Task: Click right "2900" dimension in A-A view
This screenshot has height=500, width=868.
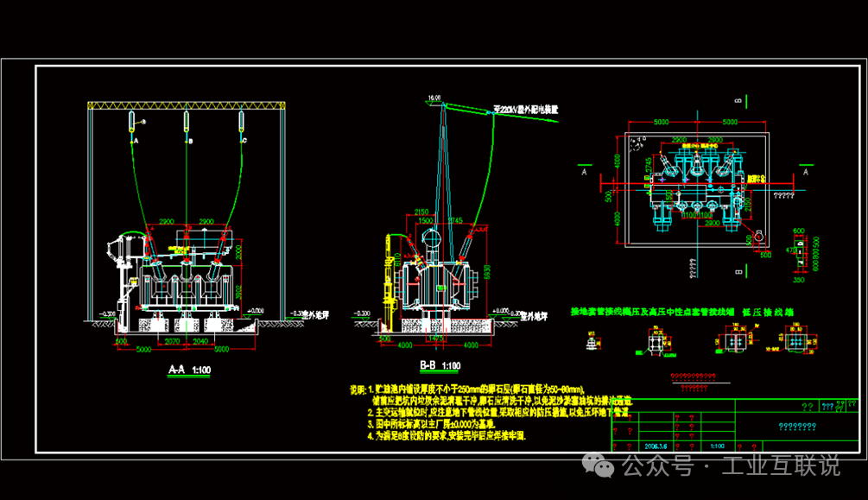Action: coord(206,221)
